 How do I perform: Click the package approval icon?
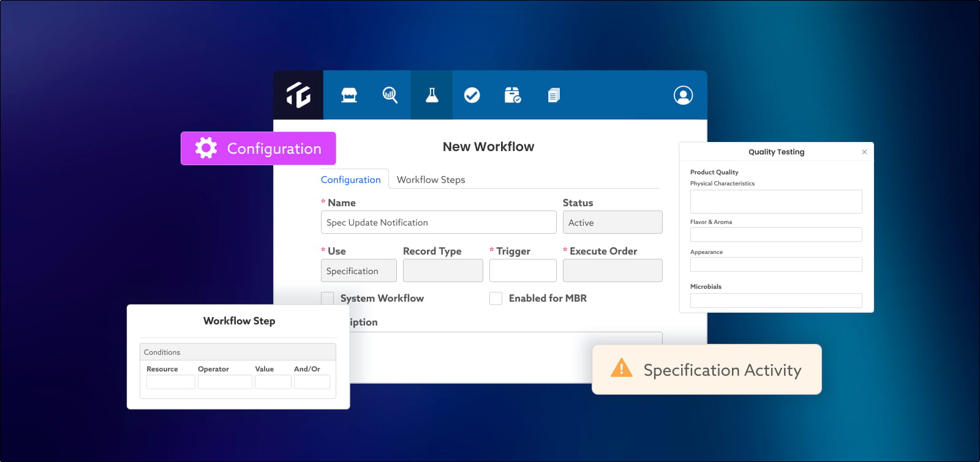[x=513, y=95]
